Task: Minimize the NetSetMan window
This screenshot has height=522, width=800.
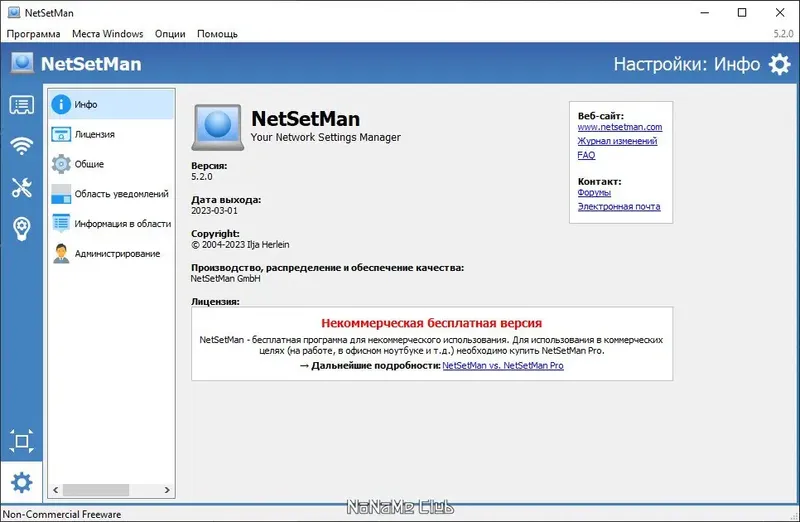Action: (x=705, y=13)
